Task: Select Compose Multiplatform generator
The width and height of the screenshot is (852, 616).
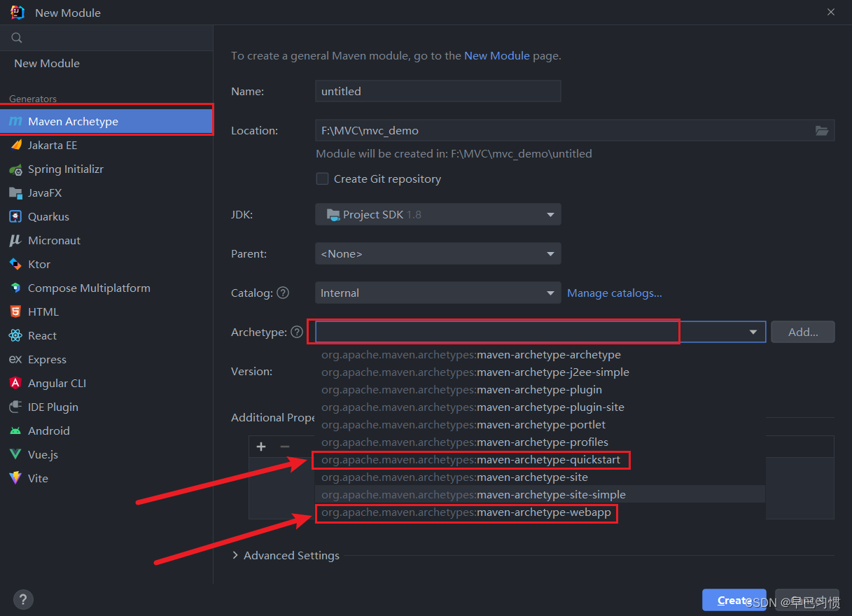Action: (x=106, y=288)
